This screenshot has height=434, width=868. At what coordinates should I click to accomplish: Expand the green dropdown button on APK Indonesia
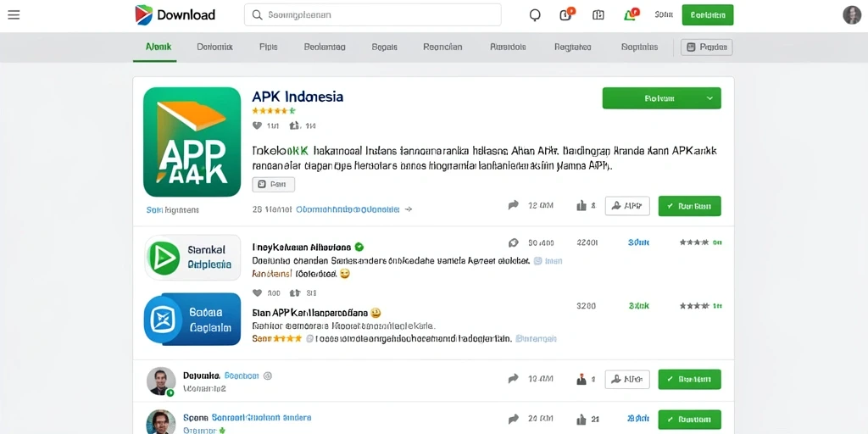(661, 98)
